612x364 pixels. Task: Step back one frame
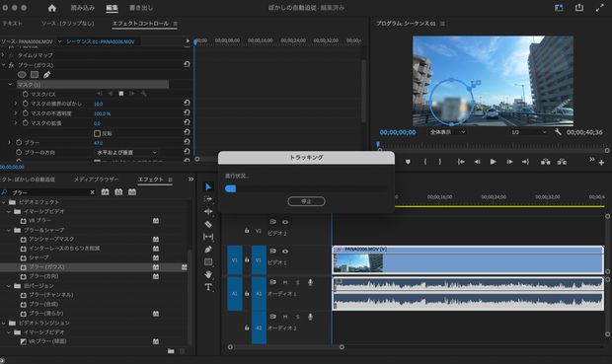tap(477, 162)
